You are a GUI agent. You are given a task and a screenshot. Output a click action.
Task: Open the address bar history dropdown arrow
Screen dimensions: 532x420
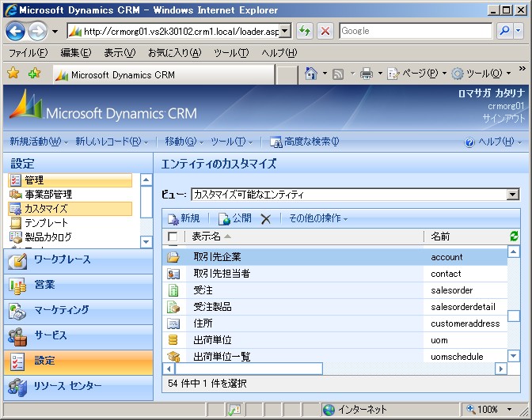coord(286,31)
